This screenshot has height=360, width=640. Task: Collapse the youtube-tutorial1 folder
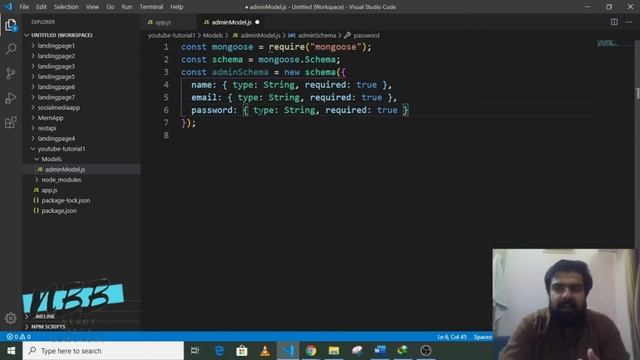[61, 149]
